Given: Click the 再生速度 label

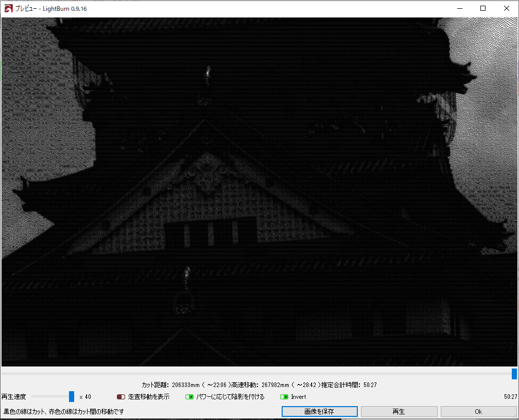Looking at the screenshot, I should click(x=13, y=396).
